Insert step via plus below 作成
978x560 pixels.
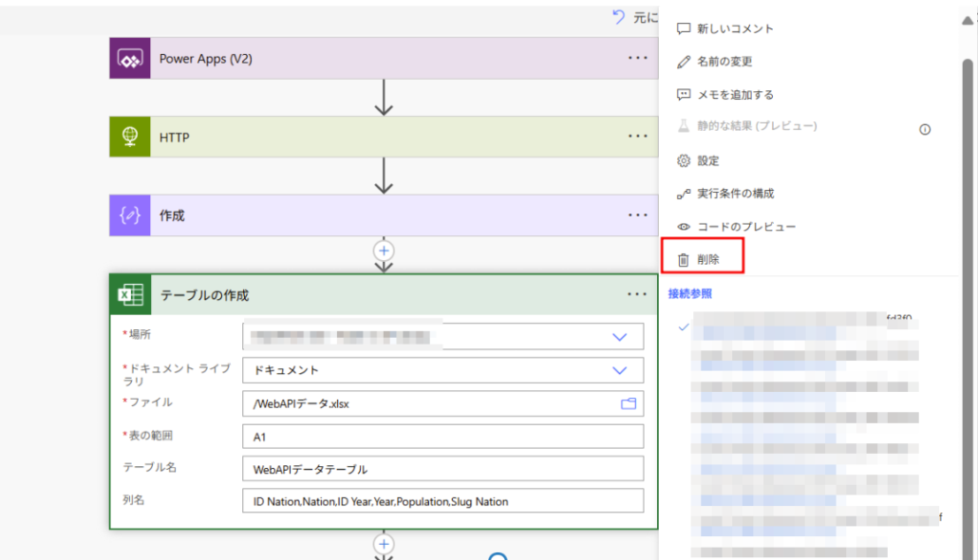384,251
